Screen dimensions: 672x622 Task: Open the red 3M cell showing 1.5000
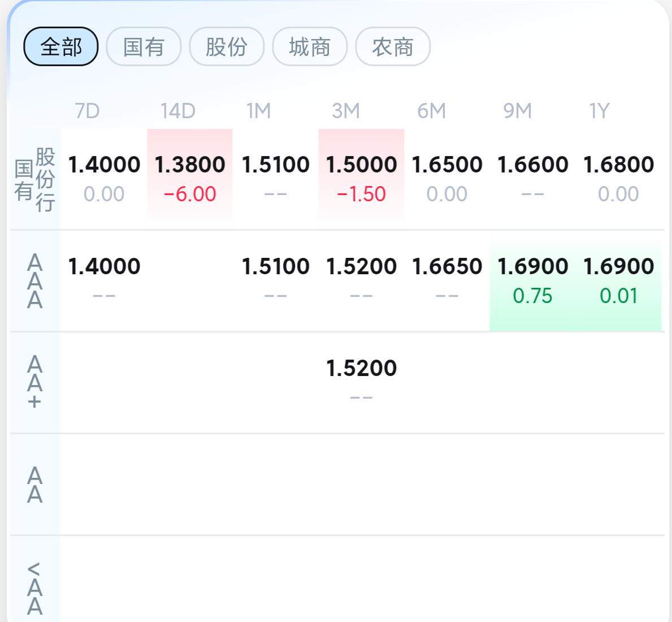point(361,178)
